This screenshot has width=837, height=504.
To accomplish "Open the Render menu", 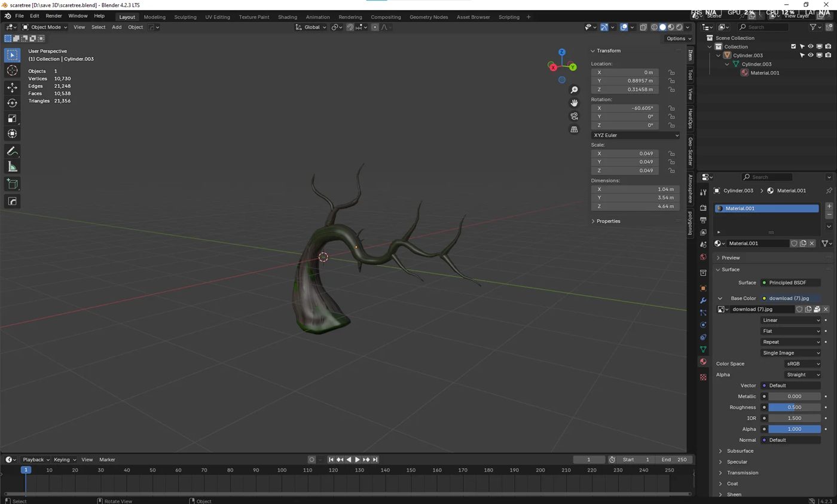I will pyautogui.click(x=53, y=16).
